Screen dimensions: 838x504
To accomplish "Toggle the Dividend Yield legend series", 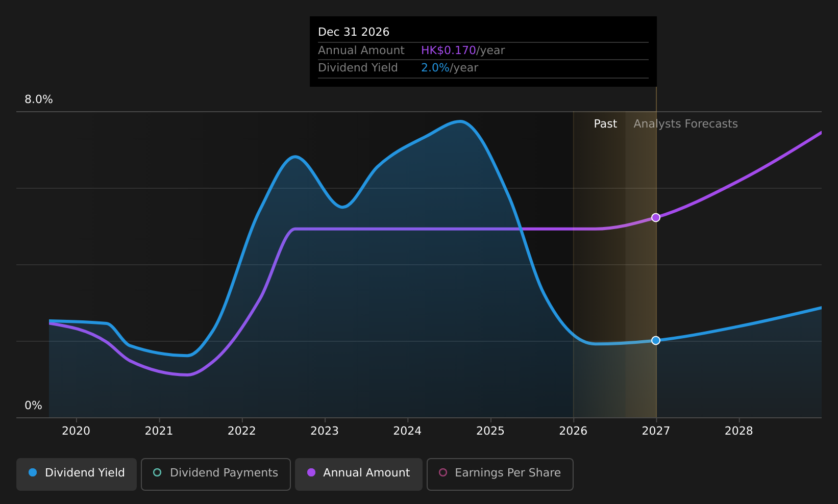I will 77,474.
